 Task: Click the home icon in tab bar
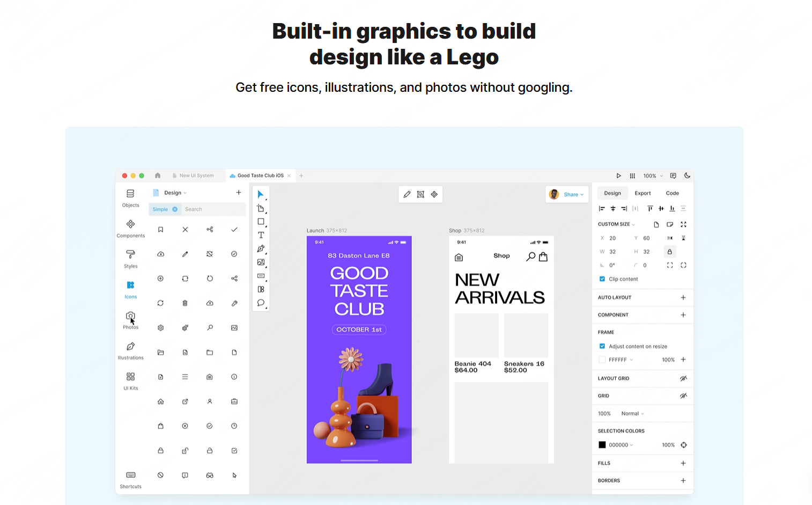pyautogui.click(x=158, y=175)
